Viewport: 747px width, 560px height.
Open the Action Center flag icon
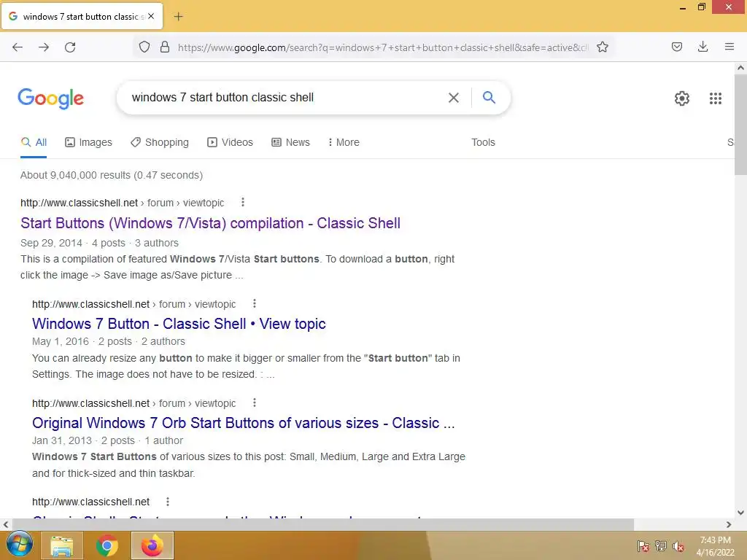pos(643,545)
